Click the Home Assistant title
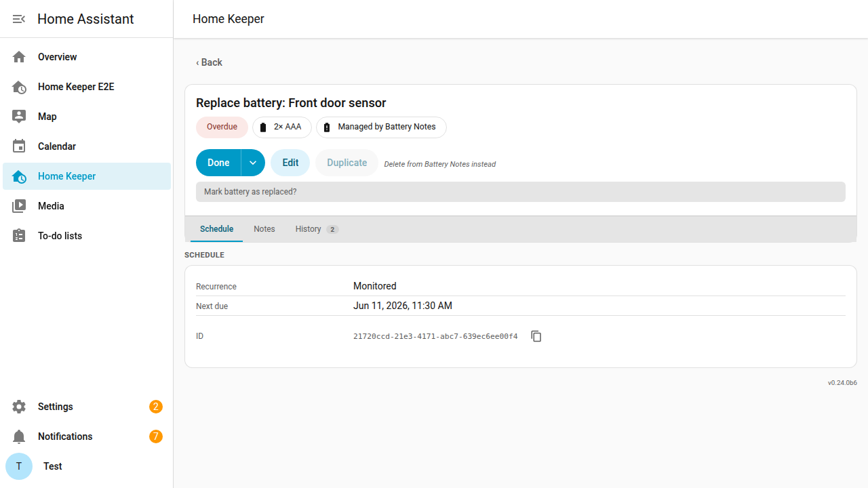868x488 pixels. point(85,19)
